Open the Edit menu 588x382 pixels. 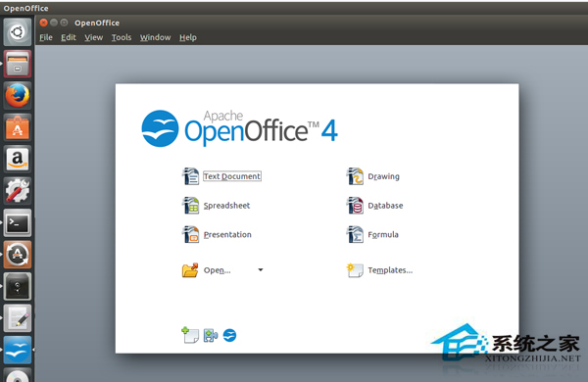(x=69, y=37)
